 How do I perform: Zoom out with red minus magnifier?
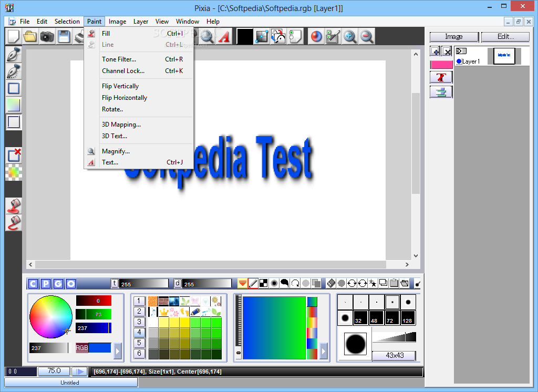(366, 36)
